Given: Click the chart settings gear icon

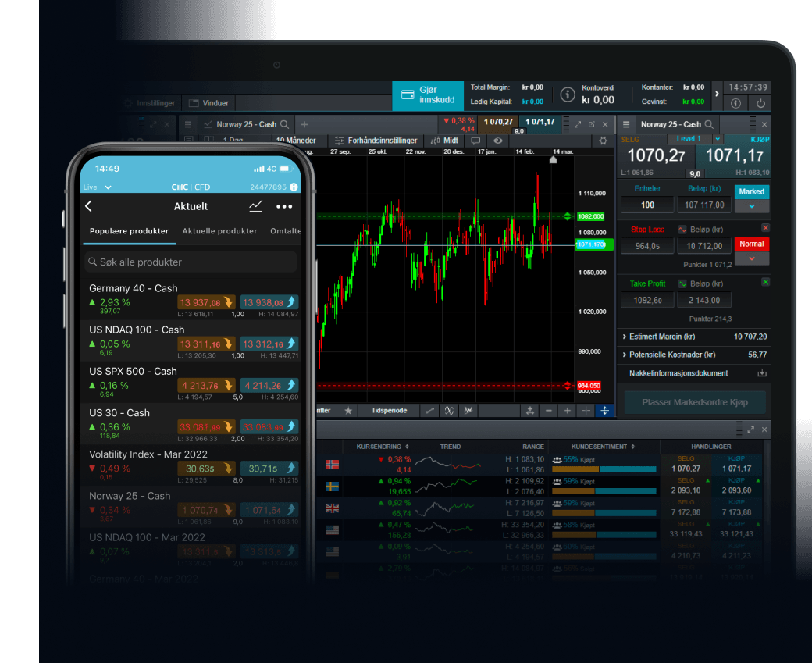Looking at the screenshot, I should click(602, 141).
